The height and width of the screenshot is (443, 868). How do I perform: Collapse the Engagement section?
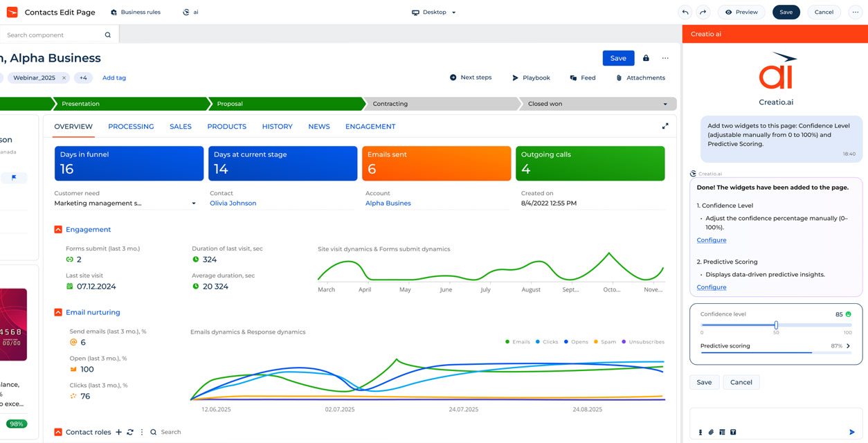click(58, 229)
